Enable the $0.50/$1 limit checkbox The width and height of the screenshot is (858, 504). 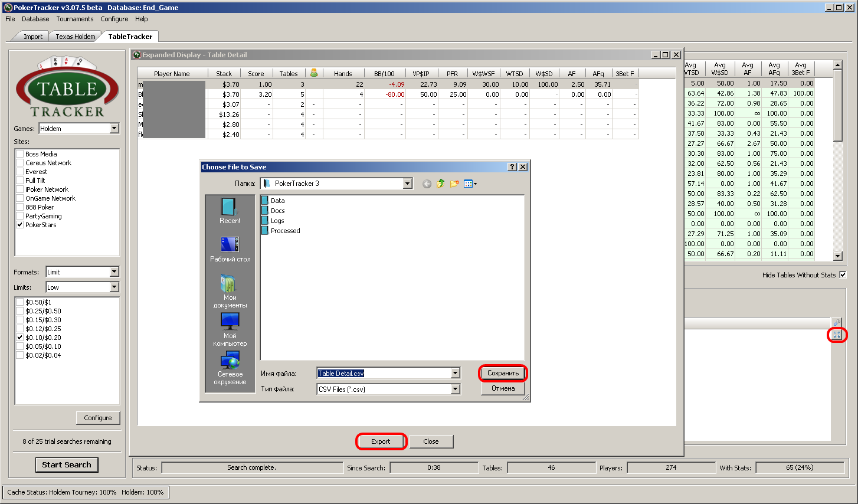[19, 302]
